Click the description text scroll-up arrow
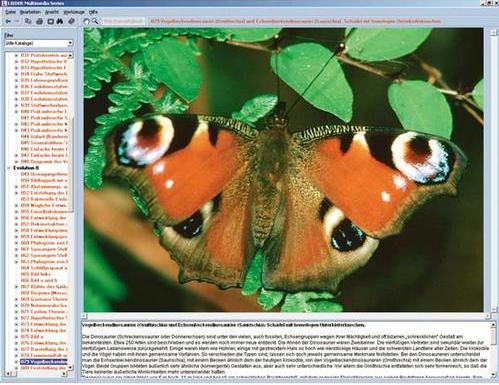 493,325
